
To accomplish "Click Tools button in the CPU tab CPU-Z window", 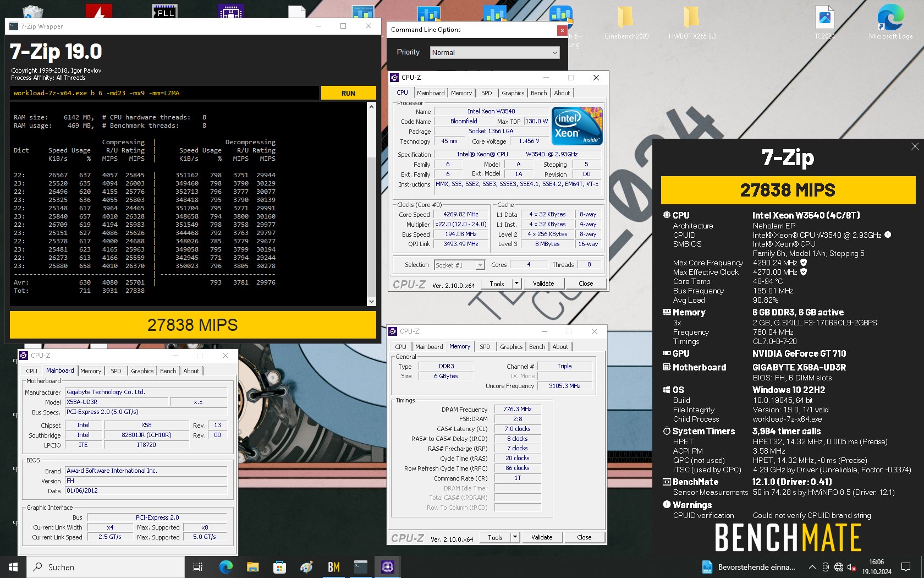I will click(497, 283).
